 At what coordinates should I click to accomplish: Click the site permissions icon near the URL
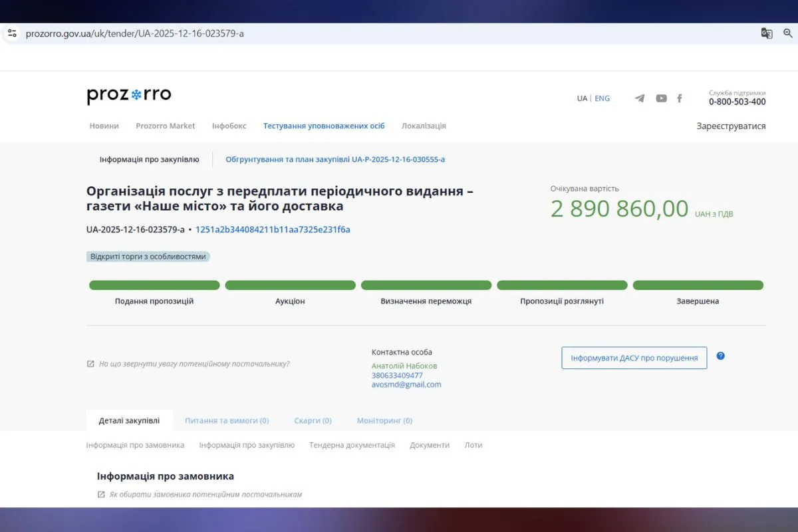click(11, 32)
